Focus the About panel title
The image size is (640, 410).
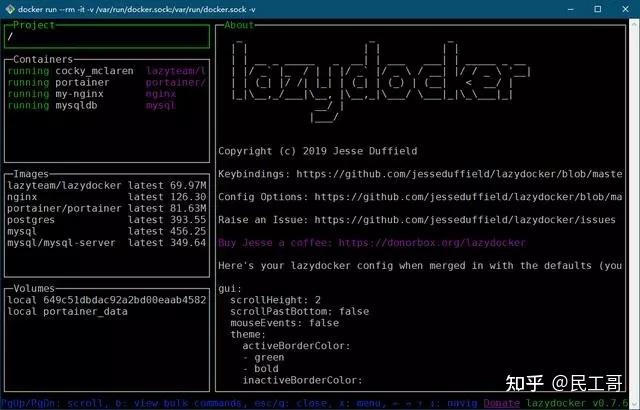(x=239, y=25)
